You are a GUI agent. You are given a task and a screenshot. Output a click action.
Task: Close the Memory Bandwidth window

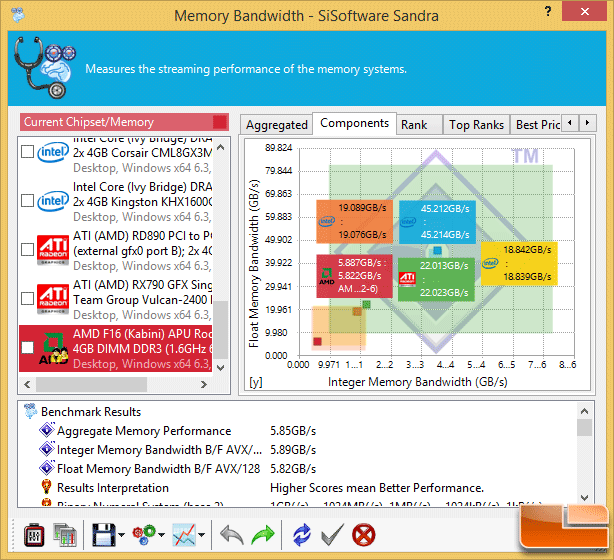click(584, 11)
